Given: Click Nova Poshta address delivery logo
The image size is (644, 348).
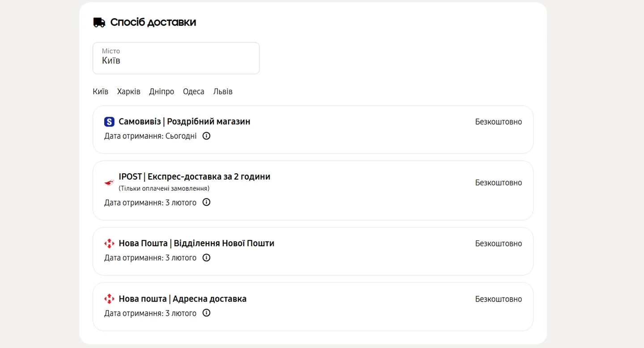Looking at the screenshot, I should pos(109,299).
